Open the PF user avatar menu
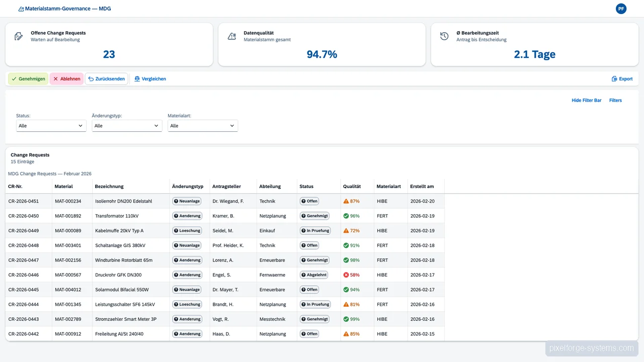The height and width of the screenshot is (362, 644). coord(621,9)
